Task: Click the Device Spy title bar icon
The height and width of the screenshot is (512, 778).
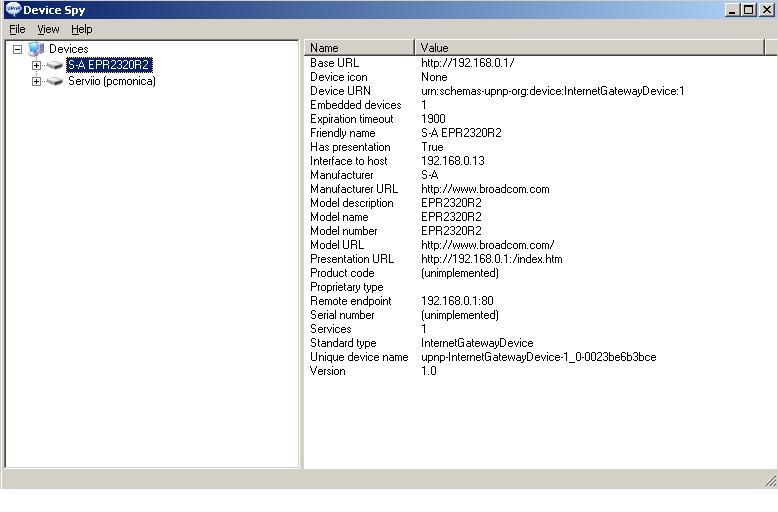Action: point(13,9)
